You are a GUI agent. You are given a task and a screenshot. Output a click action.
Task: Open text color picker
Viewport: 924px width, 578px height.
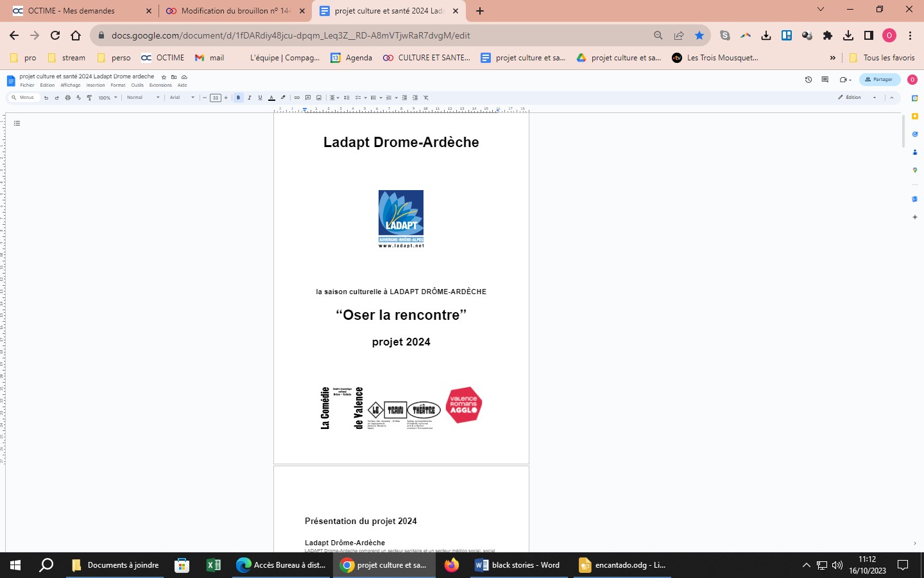tap(271, 98)
